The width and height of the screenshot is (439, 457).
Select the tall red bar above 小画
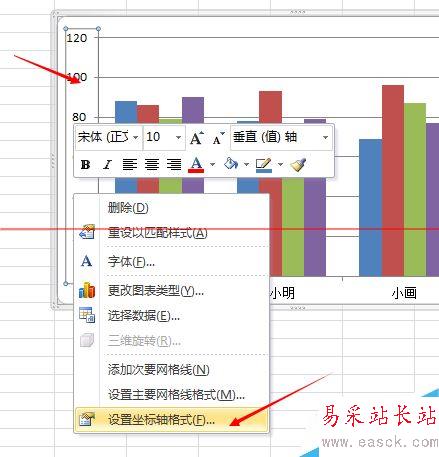393,181
